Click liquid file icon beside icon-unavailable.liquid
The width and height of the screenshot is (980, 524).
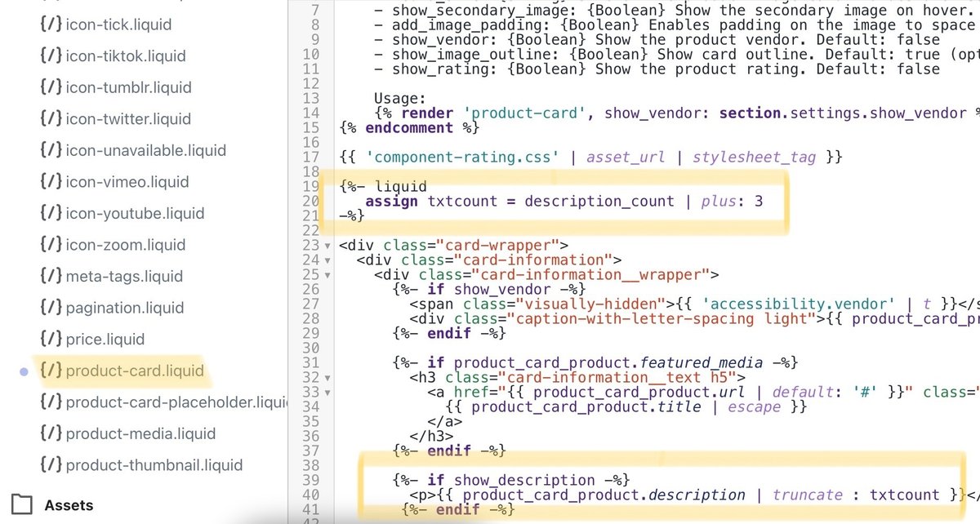point(50,150)
